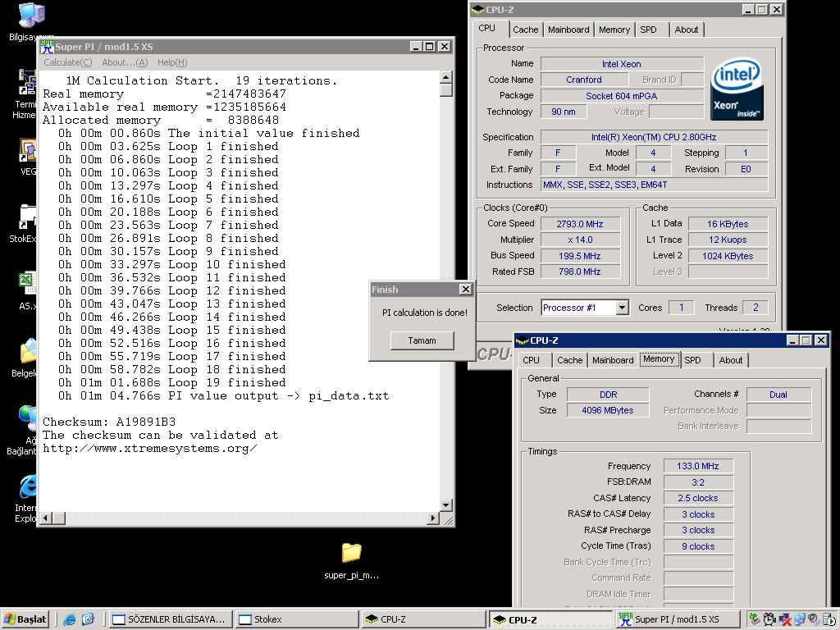Click the Dual channels value
Viewport: 840px width, 630px height.
click(x=778, y=395)
